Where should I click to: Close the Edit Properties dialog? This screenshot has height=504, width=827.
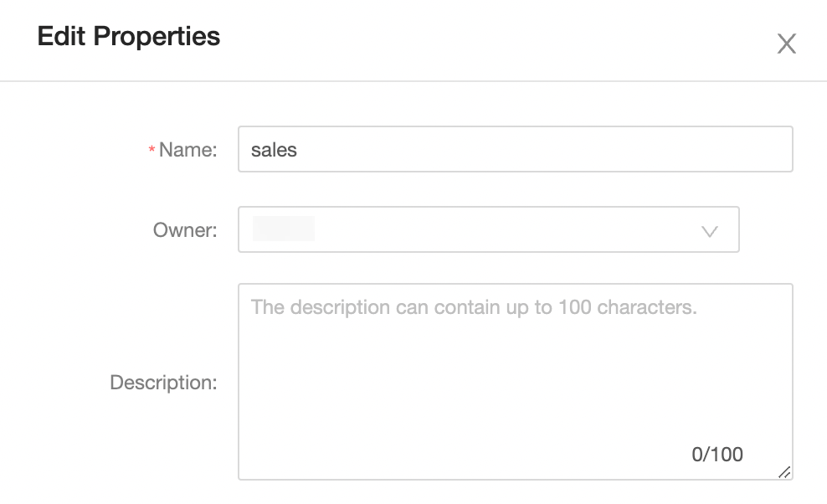point(786,44)
